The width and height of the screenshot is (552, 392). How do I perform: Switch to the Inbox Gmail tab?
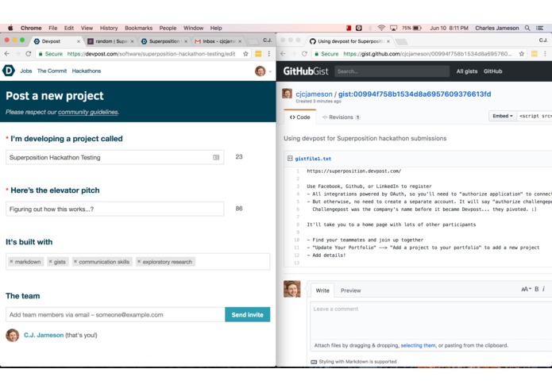pyautogui.click(x=218, y=41)
